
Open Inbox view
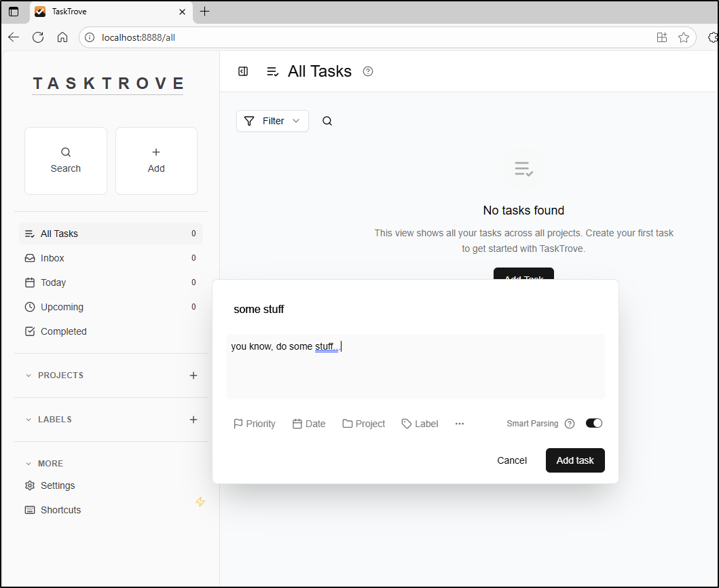click(111, 258)
